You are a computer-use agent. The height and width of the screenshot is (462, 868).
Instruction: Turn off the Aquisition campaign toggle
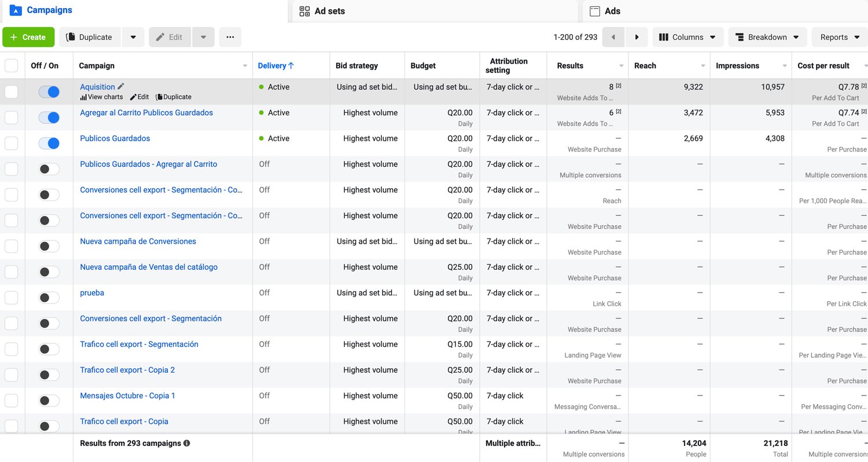(49, 91)
